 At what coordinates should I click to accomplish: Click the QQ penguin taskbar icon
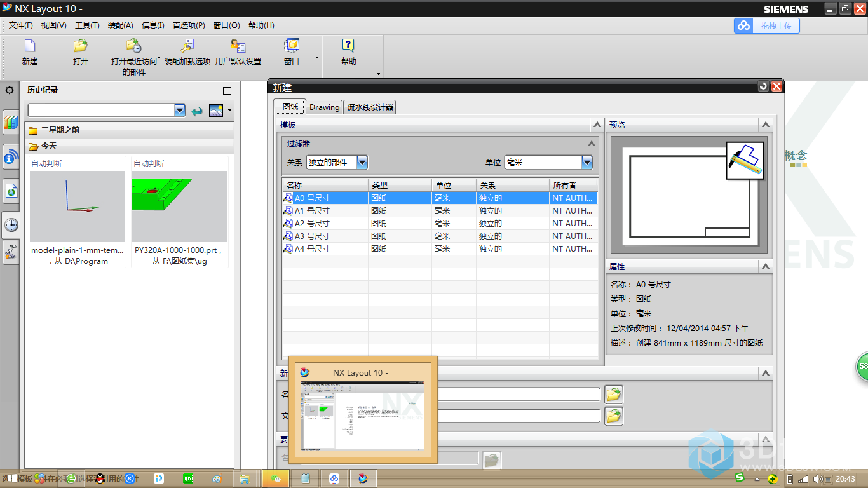click(x=100, y=478)
